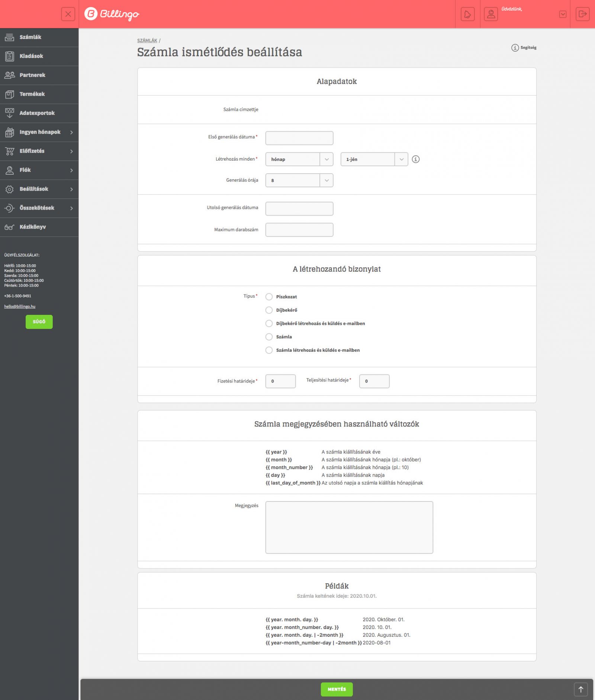595x700 pixels.
Task: Click Fizetési határideje input field
Action: tap(280, 381)
